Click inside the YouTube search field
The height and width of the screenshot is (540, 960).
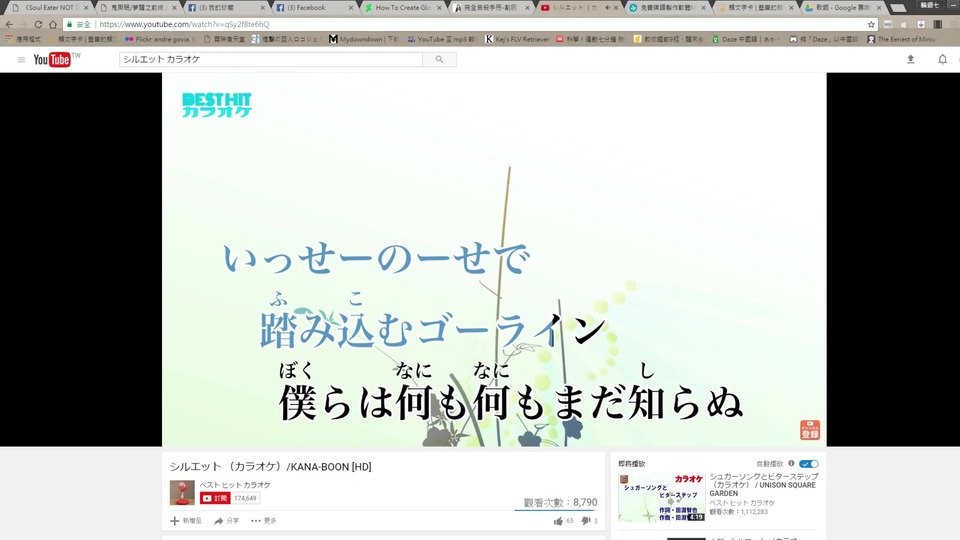point(271,59)
